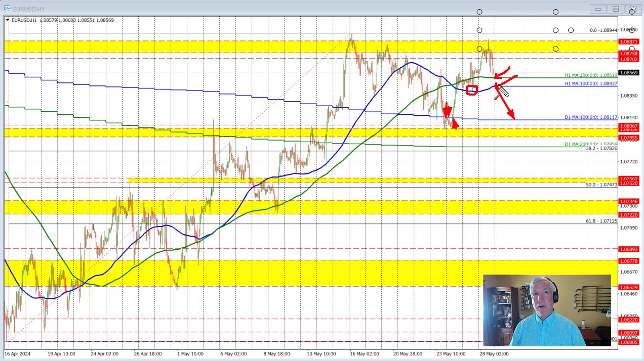Click the H1 MA:100 label 1.08437
The image size is (644, 361).
pyautogui.click(x=591, y=83)
